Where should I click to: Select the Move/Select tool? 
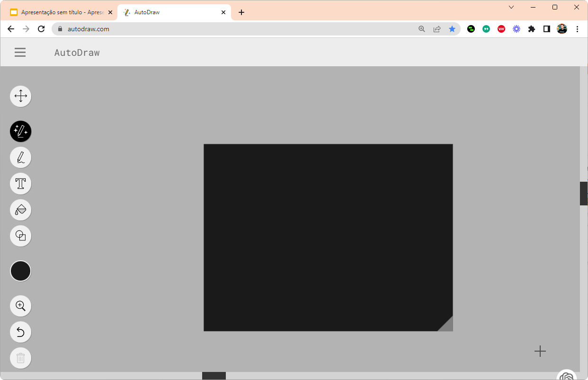(x=21, y=97)
